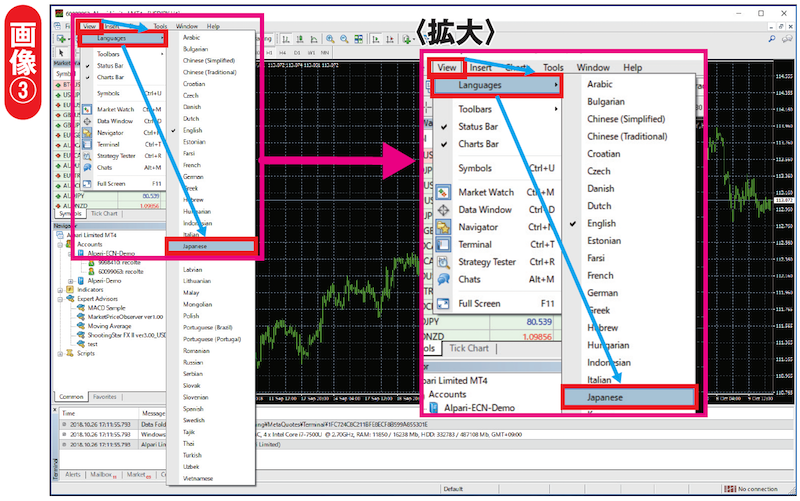This screenshot has width=800, height=501.
Task: Open the Window menu in enlarged view
Action: [x=593, y=67]
